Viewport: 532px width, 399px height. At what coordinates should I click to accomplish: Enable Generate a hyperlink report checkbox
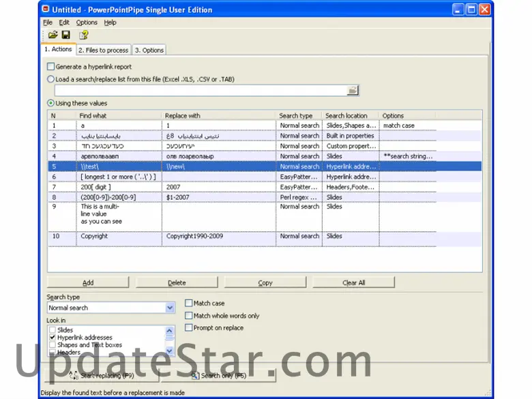[51, 66]
